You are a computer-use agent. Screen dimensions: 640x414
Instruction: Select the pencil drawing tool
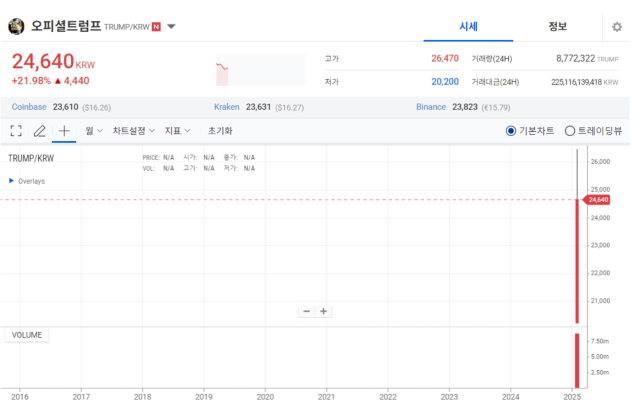pyautogui.click(x=40, y=130)
